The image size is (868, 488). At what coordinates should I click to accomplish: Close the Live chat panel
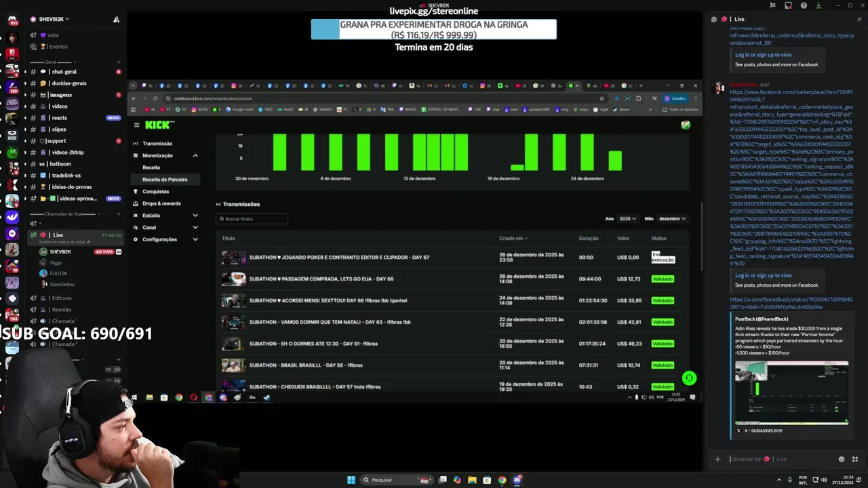[x=859, y=19]
